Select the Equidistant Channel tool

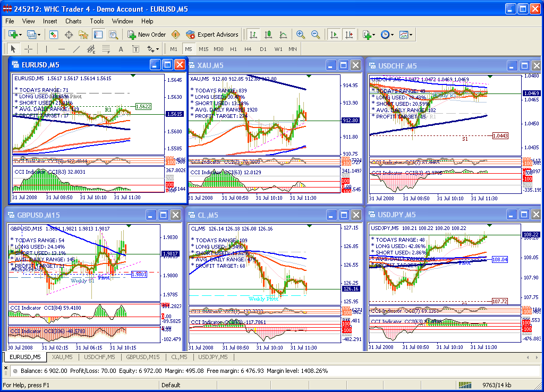(x=91, y=49)
